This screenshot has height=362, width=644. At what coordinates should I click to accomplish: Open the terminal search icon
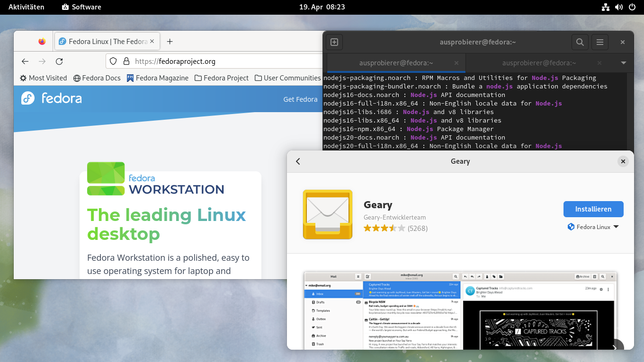580,42
